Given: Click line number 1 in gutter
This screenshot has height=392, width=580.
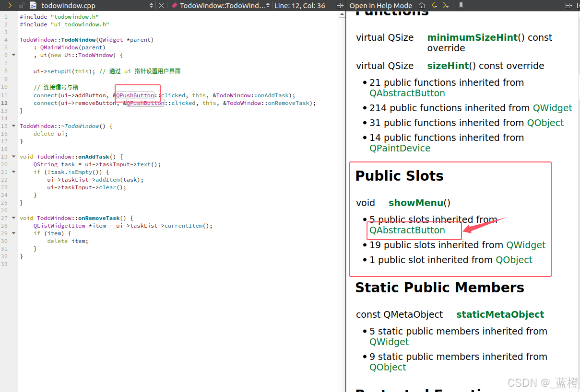Looking at the screenshot, I should click(6, 17).
